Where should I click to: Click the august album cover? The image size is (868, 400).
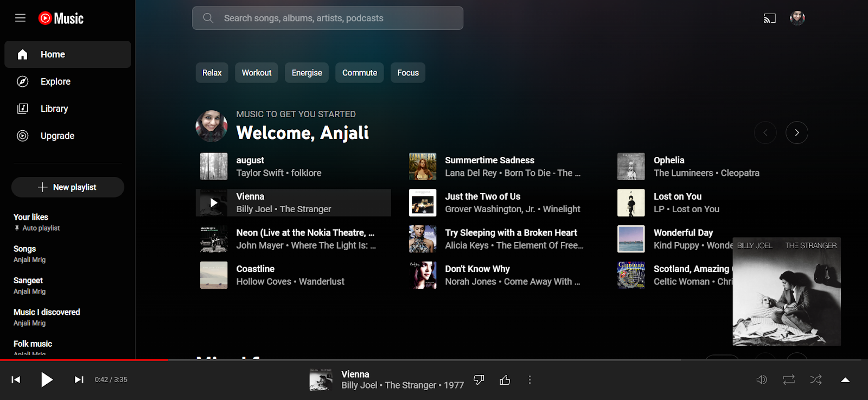pos(214,166)
